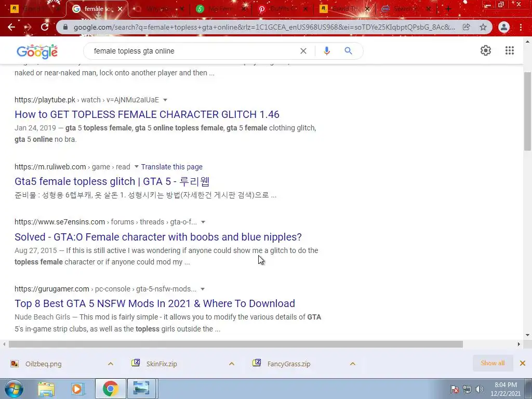Open Top 8 Best GTA 5 Mods result

tap(155, 303)
